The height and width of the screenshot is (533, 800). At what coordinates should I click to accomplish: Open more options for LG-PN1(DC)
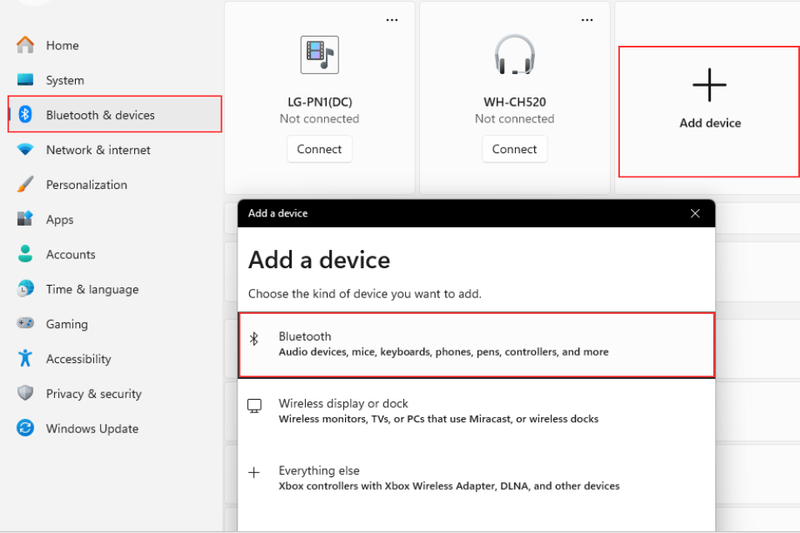pyautogui.click(x=392, y=20)
